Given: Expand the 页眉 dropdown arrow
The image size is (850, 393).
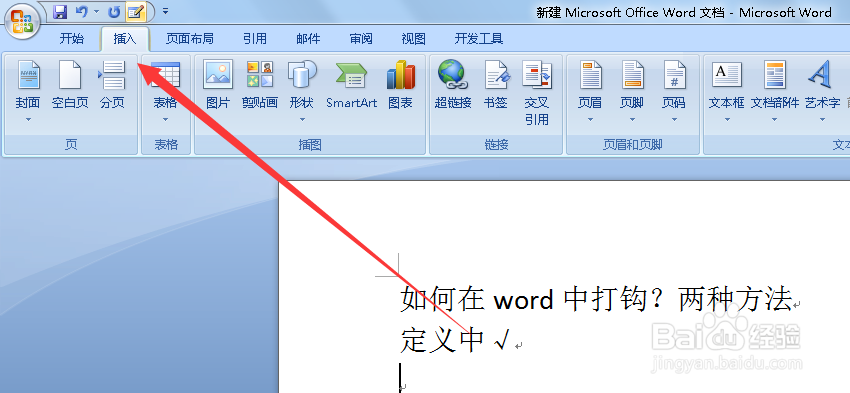Looking at the screenshot, I should [590, 119].
